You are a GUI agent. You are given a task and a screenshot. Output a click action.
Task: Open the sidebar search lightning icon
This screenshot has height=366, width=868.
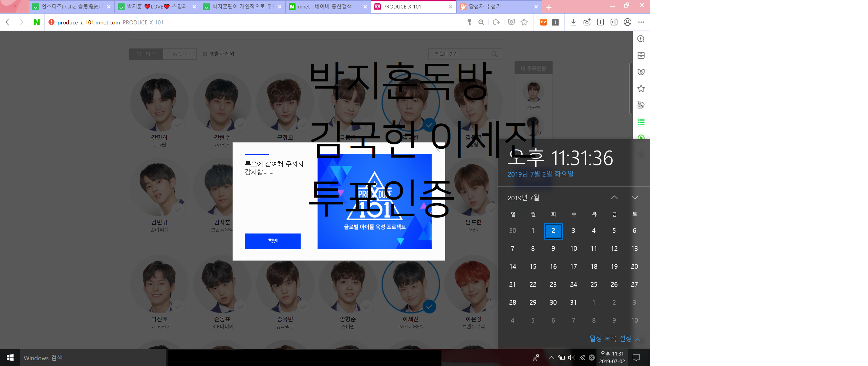click(x=641, y=39)
